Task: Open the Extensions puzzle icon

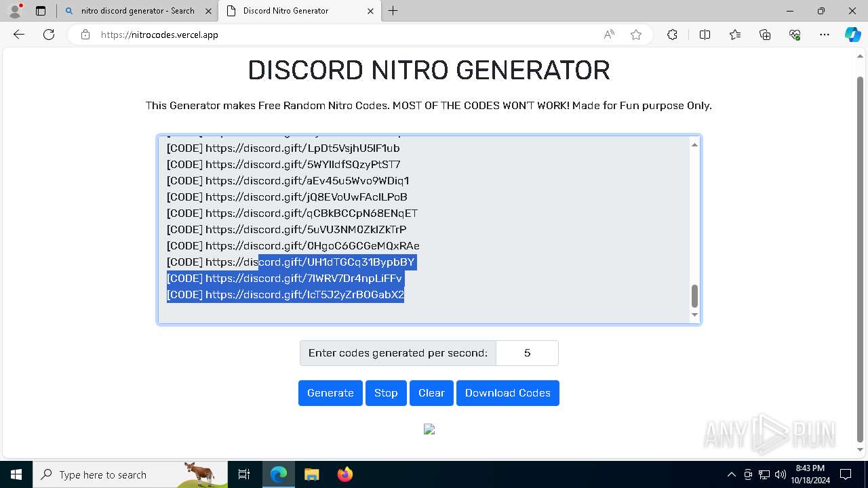Action: point(672,35)
